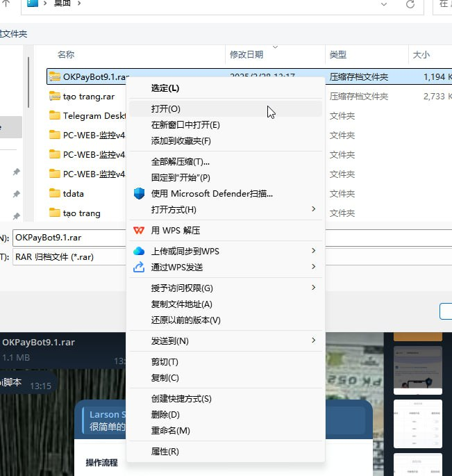Image resolution: width=452 pixels, height=476 pixels.
Task: Click the WPS share send icon
Action: coord(139,267)
